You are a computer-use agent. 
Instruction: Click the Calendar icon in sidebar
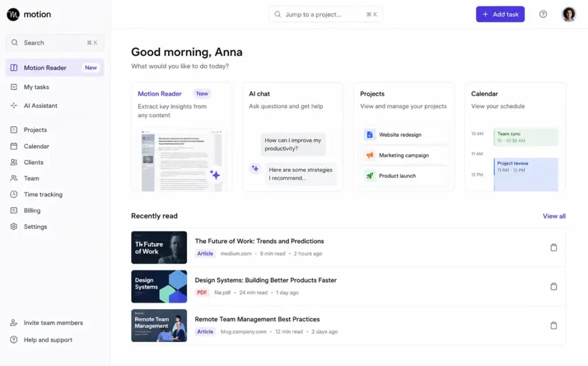pos(14,146)
